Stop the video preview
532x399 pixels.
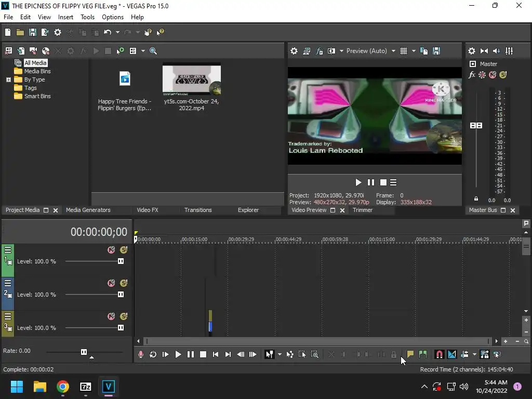pyautogui.click(x=383, y=182)
